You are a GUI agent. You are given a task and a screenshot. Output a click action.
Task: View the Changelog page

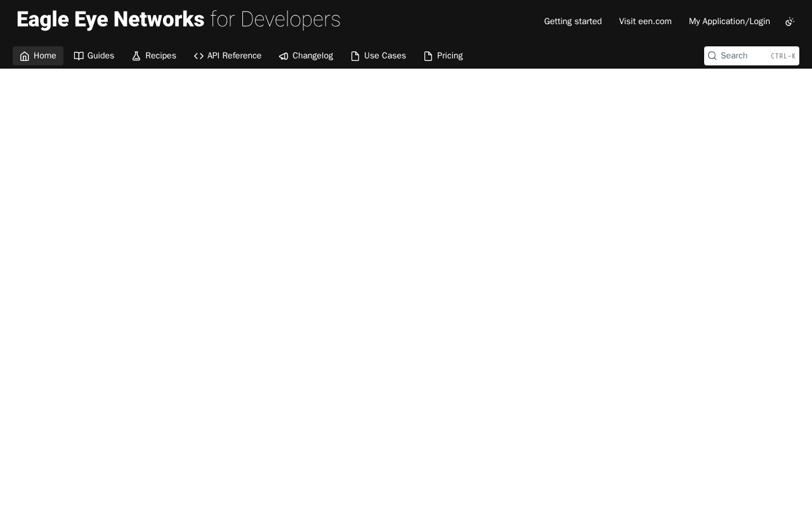tap(306, 56)
